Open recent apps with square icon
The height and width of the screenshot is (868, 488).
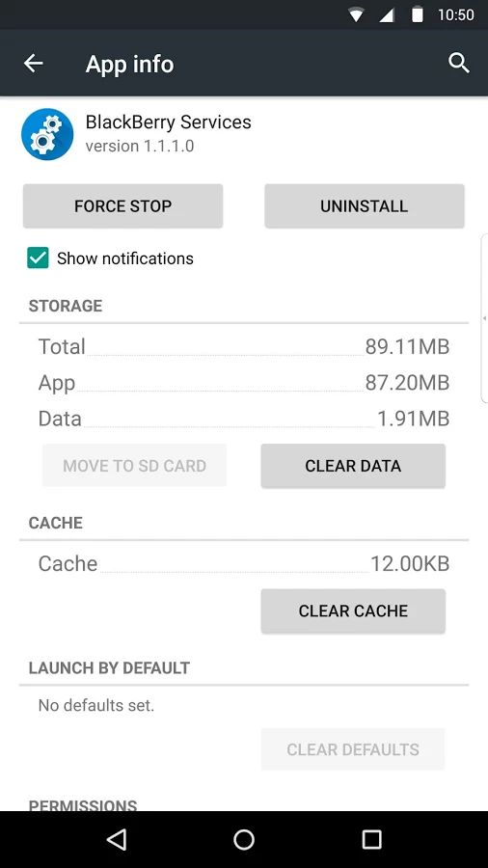tap(371, 839)
